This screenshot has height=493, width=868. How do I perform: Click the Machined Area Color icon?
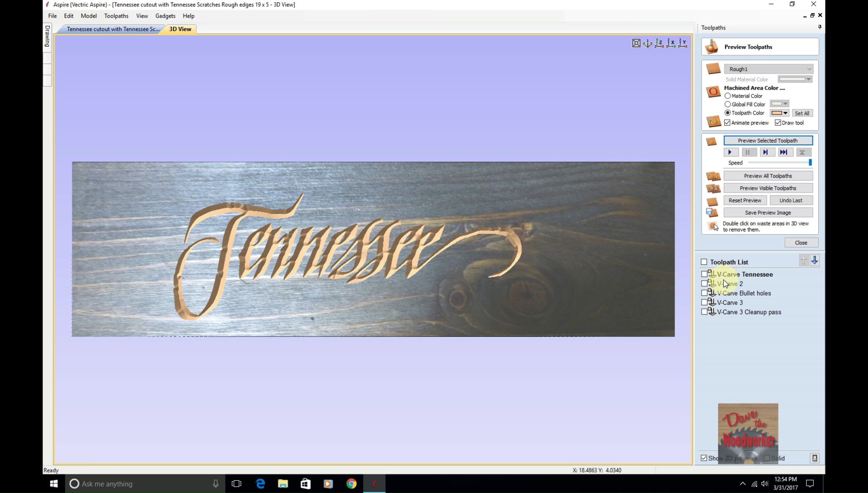(x=713, y=92)
